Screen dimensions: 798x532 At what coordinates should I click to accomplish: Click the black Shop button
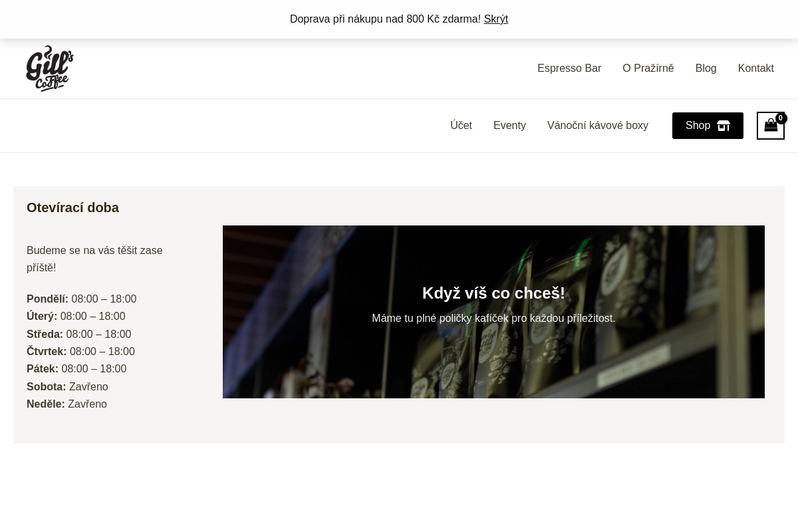click(708, 126)
